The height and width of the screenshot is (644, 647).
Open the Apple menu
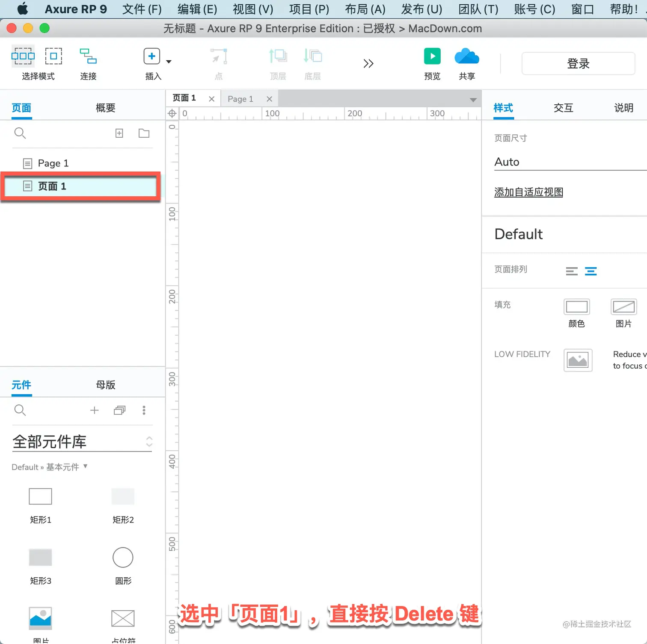(23, 9)
